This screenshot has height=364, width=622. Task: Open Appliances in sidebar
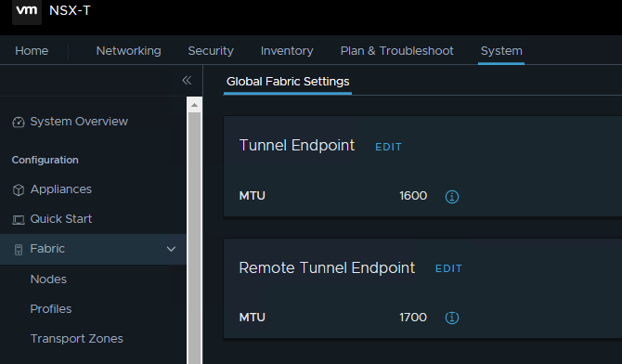61,189
